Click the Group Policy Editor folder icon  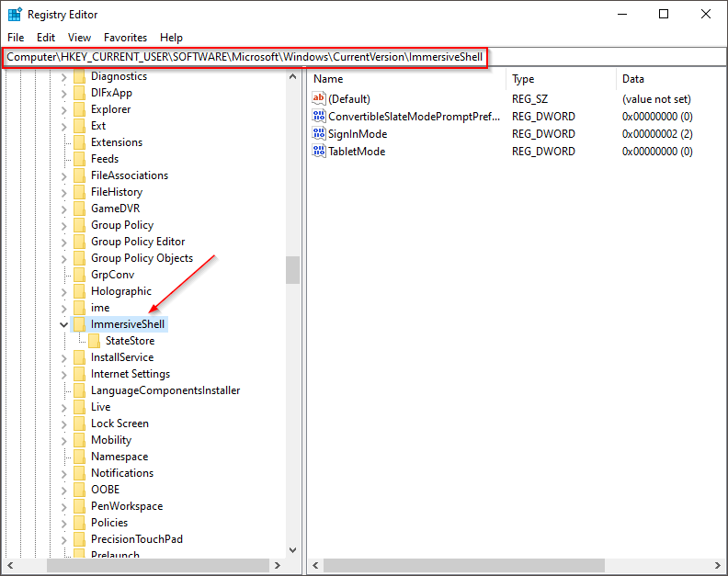[79, 242]
